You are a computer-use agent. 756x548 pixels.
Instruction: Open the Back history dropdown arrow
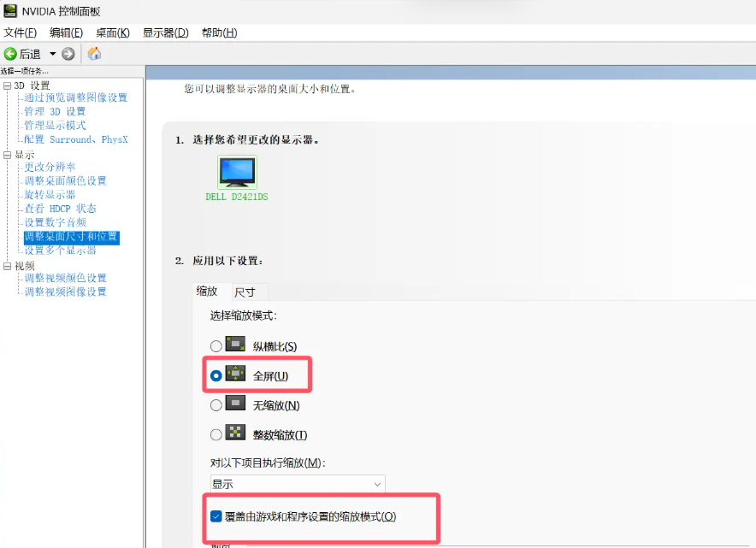point(52,54)
